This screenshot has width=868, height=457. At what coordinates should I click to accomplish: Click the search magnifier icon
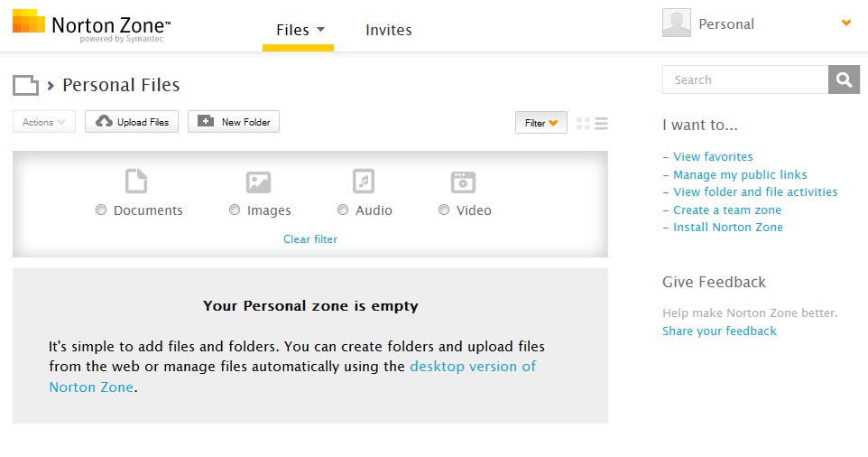tap(843, 79)
